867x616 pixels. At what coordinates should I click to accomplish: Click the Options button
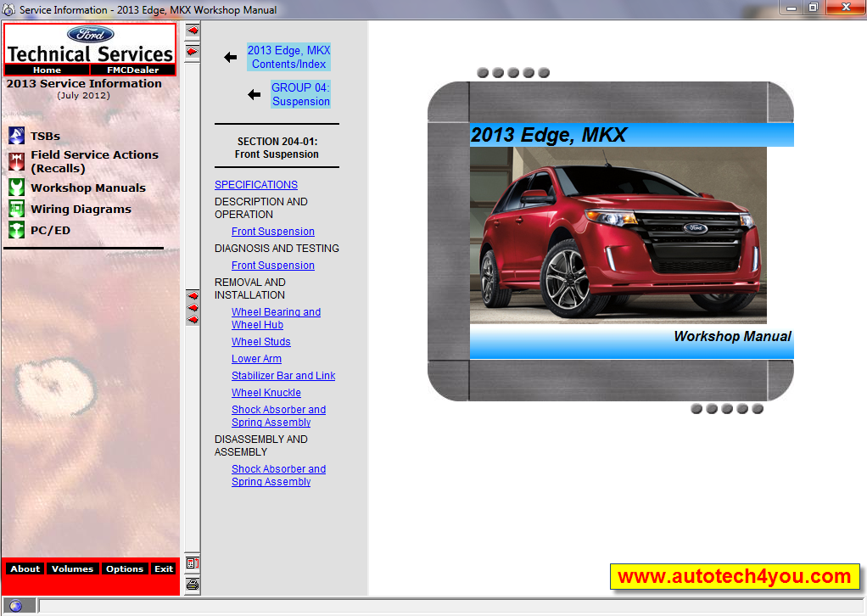point(125,568)
